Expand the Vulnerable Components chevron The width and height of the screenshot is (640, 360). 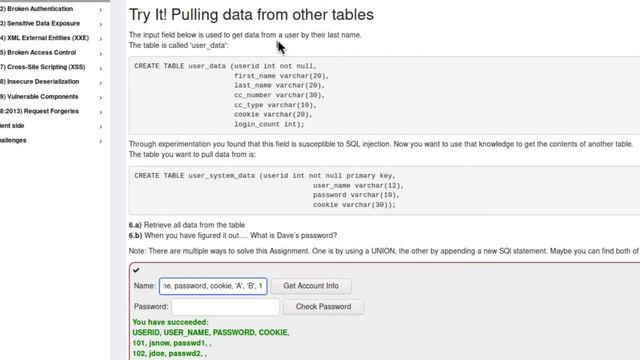(x=100, y=98)
